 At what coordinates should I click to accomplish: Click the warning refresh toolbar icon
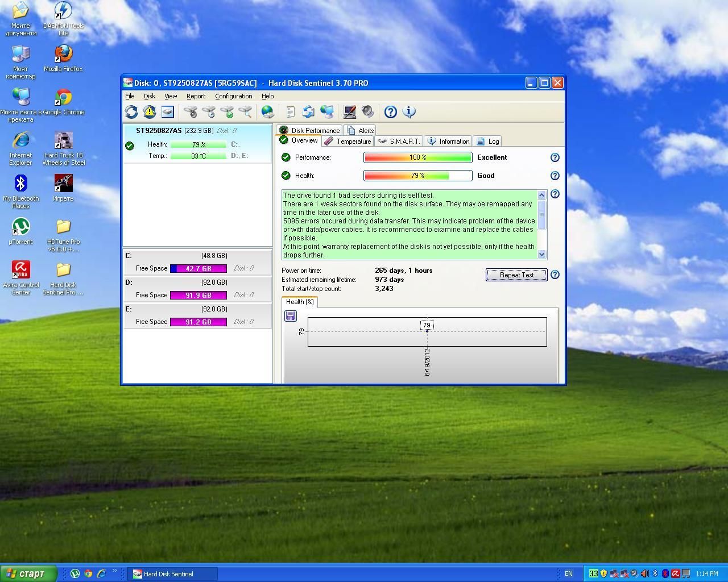tap(150, 112)
